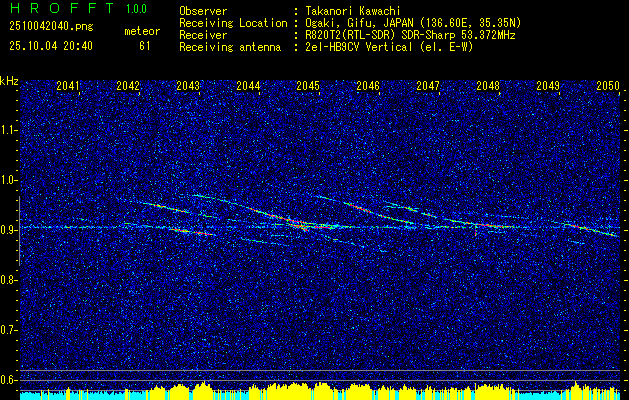Select the filename 2510042040.png

click(51, 27)
